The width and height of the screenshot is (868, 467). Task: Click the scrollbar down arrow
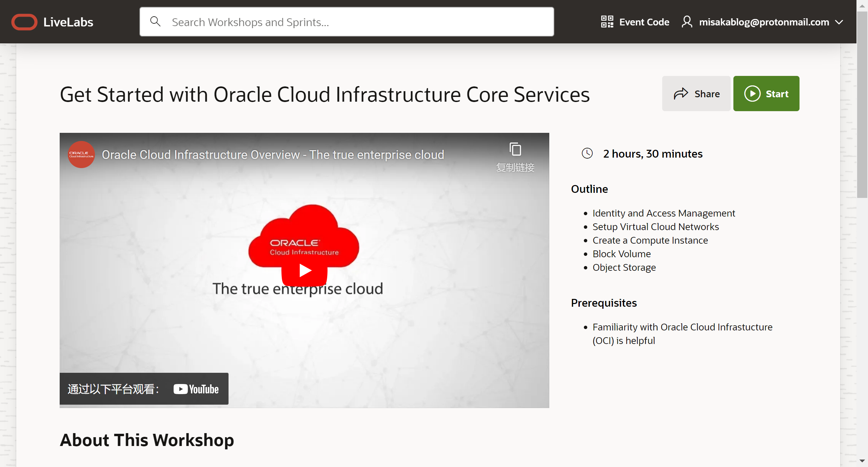click(x=862, y=461)
